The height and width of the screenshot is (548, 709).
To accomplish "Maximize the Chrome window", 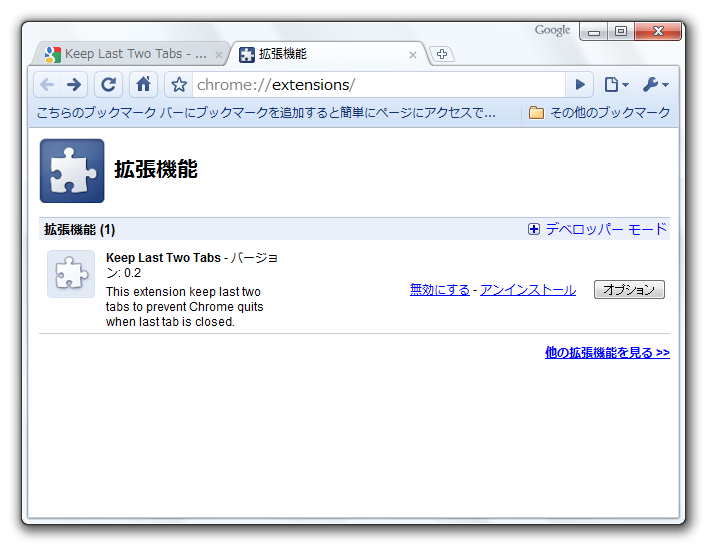I will (x=621, y=32).
